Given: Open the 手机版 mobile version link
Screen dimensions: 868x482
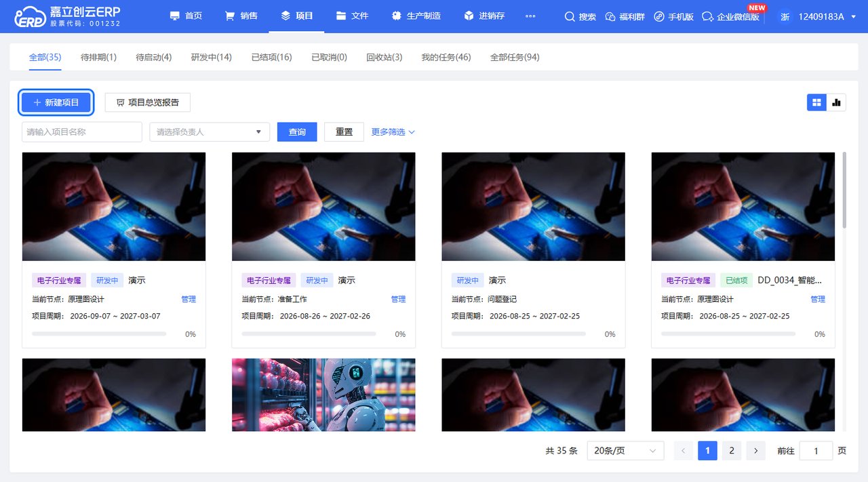Looking at the screenshot, I should pyautogui.click(x=674, y=16).
